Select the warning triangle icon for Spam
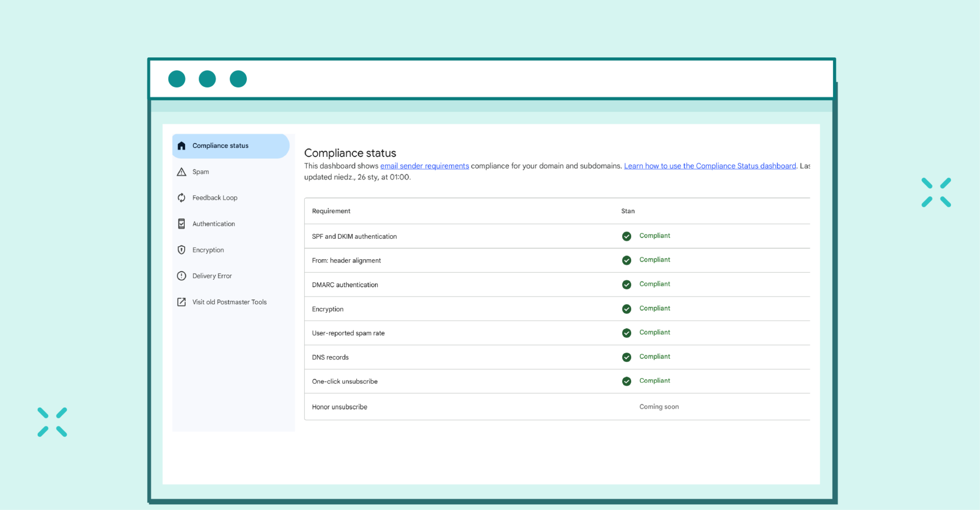This screenshot has width=980, height=510. tap(181, 171)
